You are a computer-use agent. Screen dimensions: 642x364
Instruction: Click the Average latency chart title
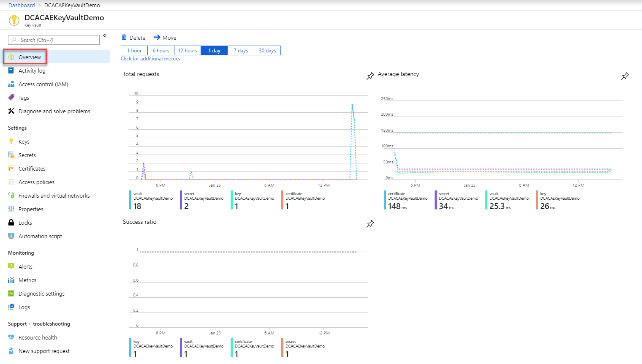[398, 74]
